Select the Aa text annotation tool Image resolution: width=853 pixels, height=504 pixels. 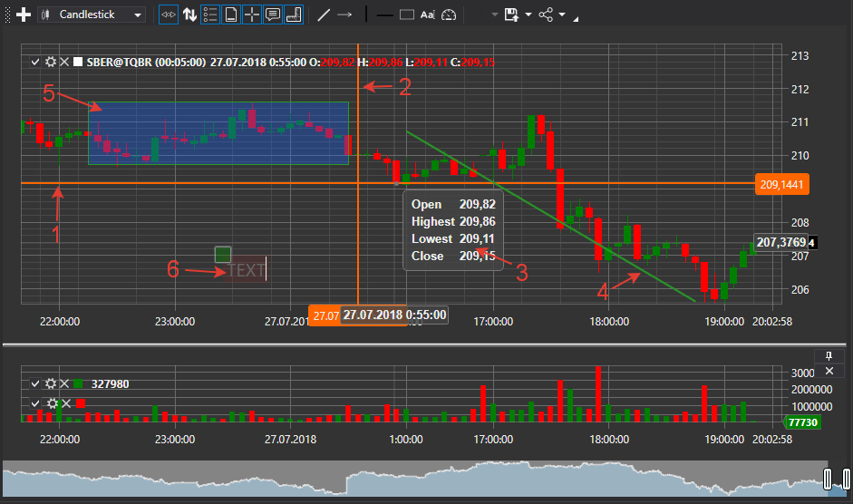[x=428, y=15]
